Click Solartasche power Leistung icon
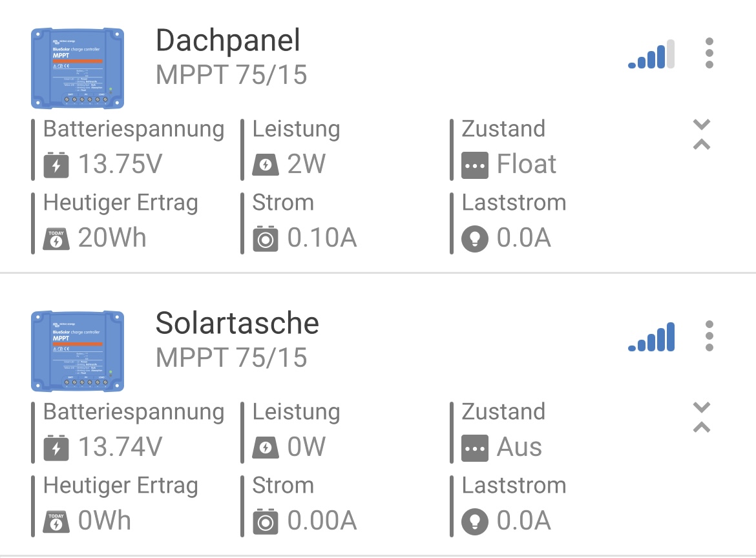Viewport: 756px width, 558px height. [x=265, y=448]
